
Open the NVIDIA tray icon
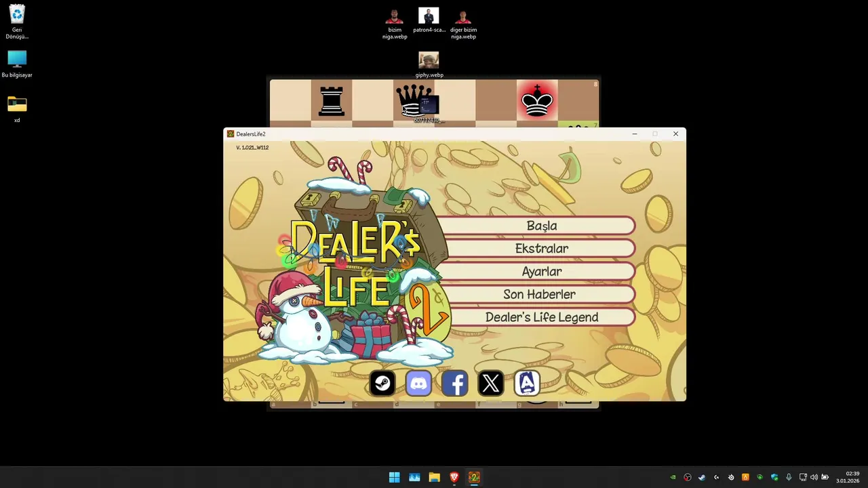pyautogui.click(x=673, y=477)
